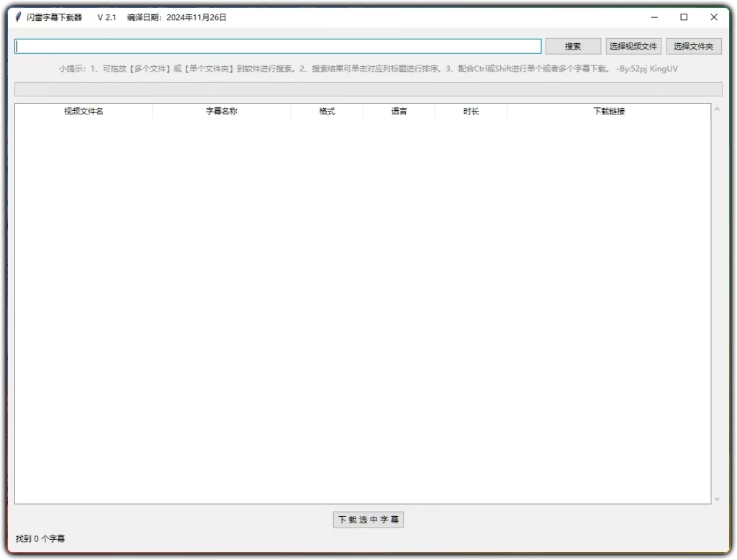Sort results by 时长 column
This screenshot has height=560, width=737.
[471, 111]
